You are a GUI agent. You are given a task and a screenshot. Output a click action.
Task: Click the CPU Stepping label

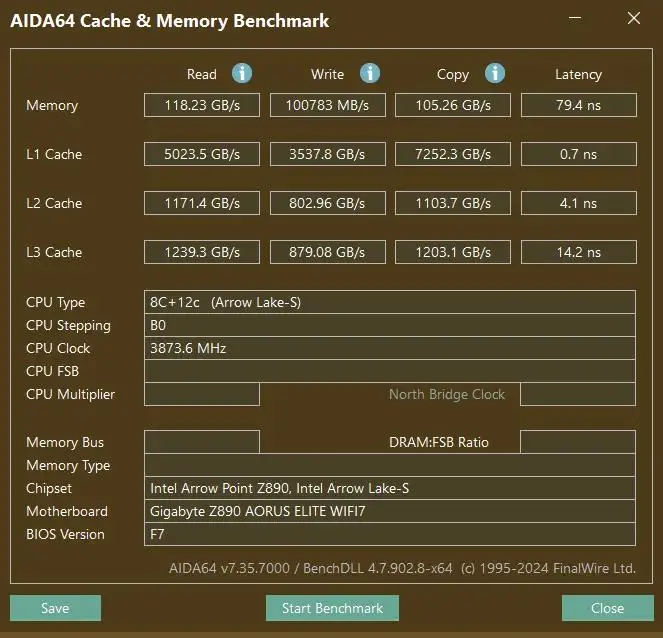click(68, 326)
